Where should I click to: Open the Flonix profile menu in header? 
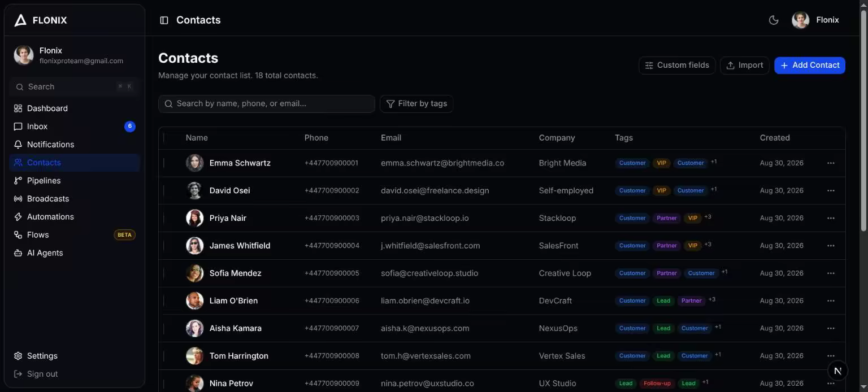point(815,20)
